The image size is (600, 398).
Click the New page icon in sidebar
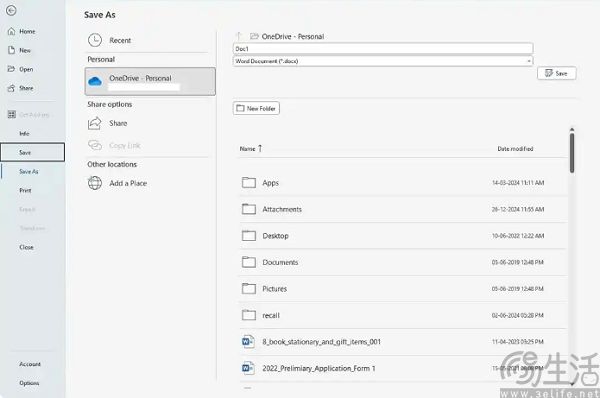(11, 50)
